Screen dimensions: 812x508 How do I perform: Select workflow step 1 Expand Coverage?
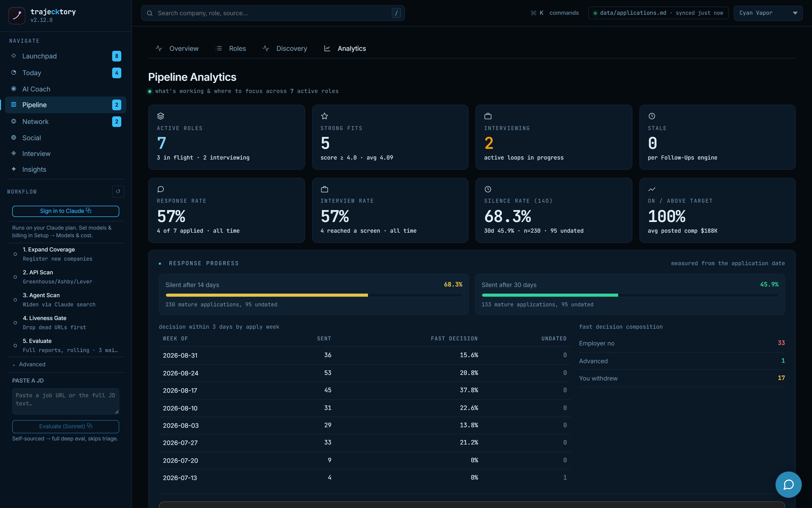pos(65,254)
